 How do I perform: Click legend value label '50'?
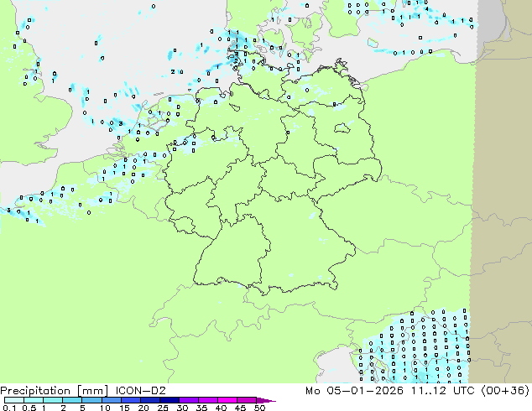pos(259,408)
